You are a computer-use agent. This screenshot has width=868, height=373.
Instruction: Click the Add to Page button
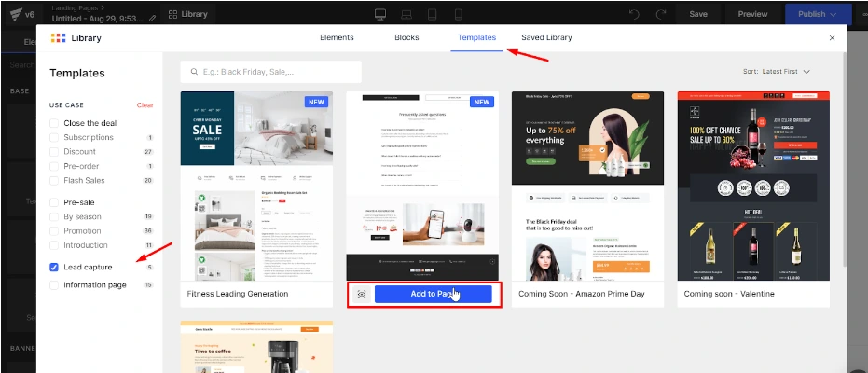(x=433, y=294)
